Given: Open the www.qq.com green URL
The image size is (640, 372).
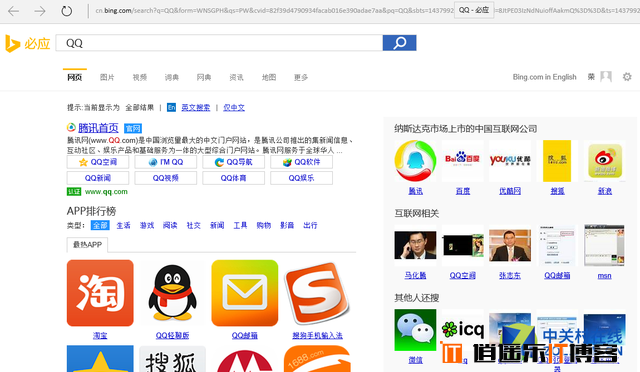Looking at the screenshot, I should [106, 192].
